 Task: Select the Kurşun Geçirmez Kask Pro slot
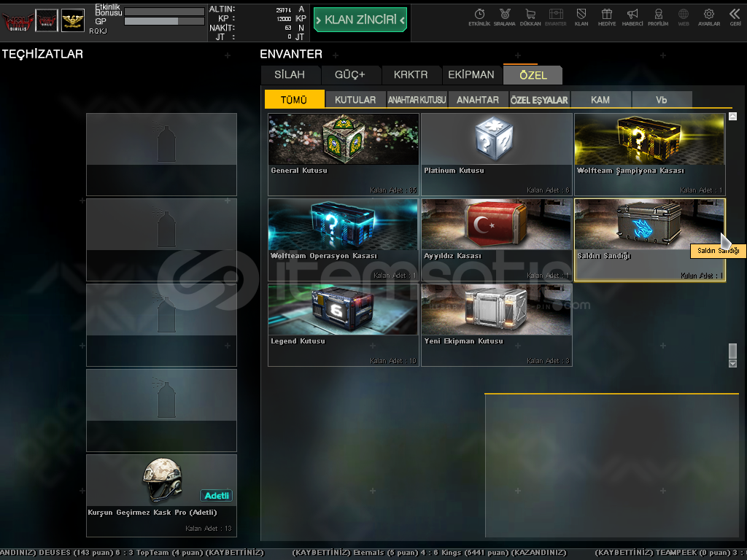[161, 495]
